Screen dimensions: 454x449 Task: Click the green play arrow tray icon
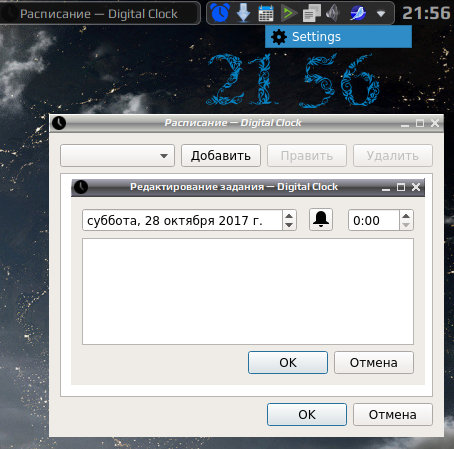pos(288,13)
